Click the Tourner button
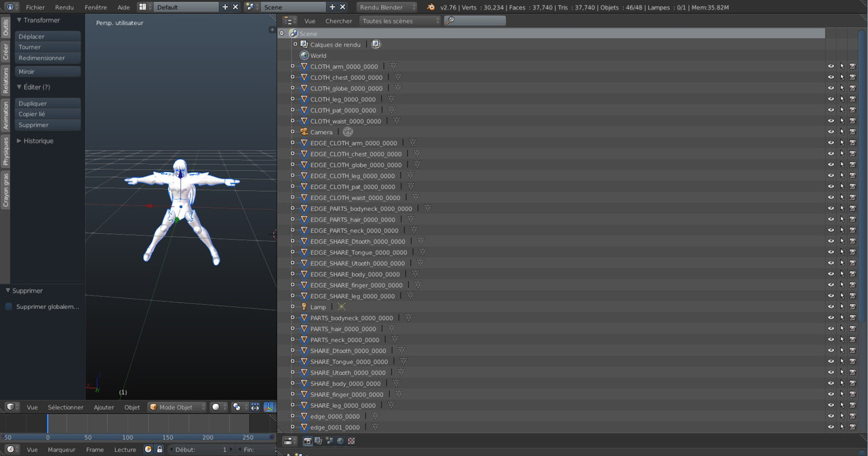The image size is (868, 456). point(48,47)
